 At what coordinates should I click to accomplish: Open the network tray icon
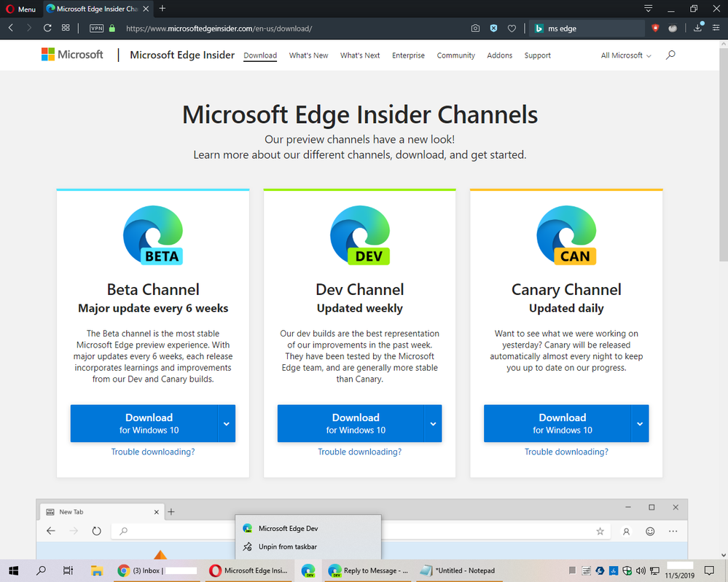654,570
